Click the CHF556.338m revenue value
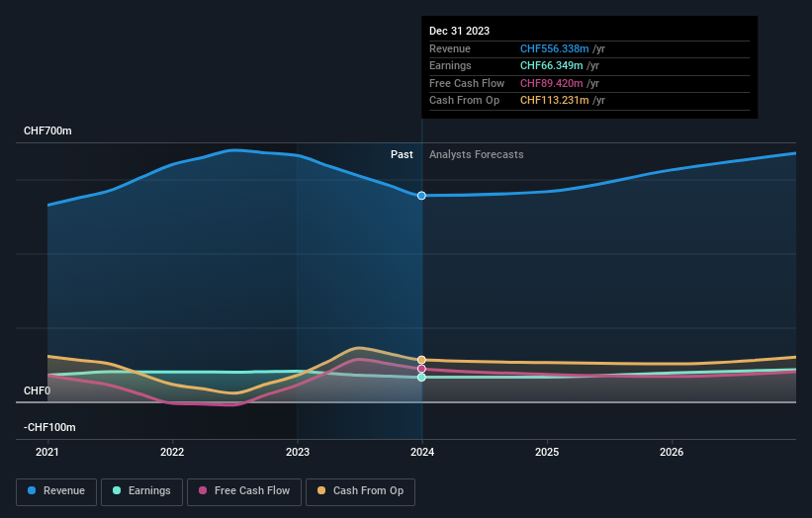The width and height of the screenshot is (812, 518). [554, 48]
